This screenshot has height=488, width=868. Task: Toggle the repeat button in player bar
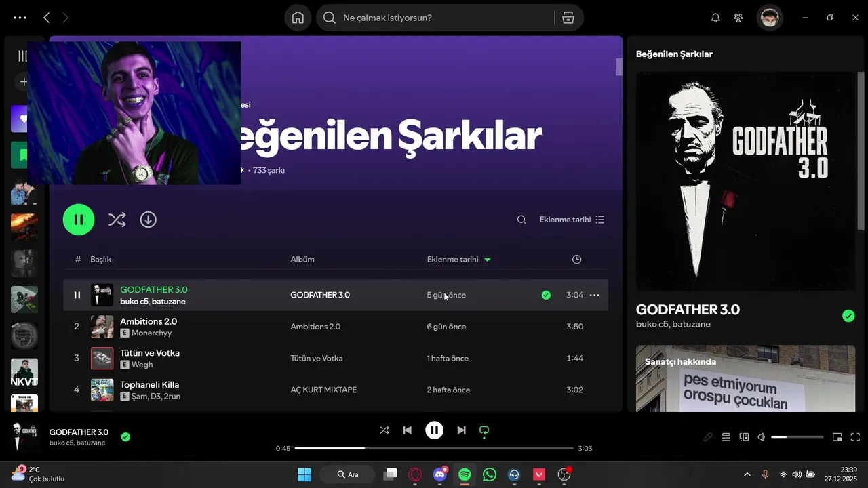484,430
